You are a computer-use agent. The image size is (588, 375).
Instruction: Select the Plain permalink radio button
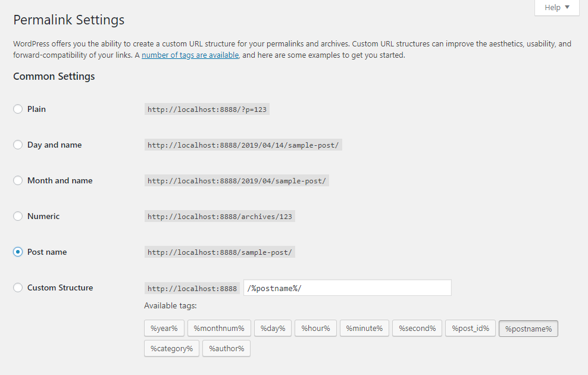click(18, 109)
